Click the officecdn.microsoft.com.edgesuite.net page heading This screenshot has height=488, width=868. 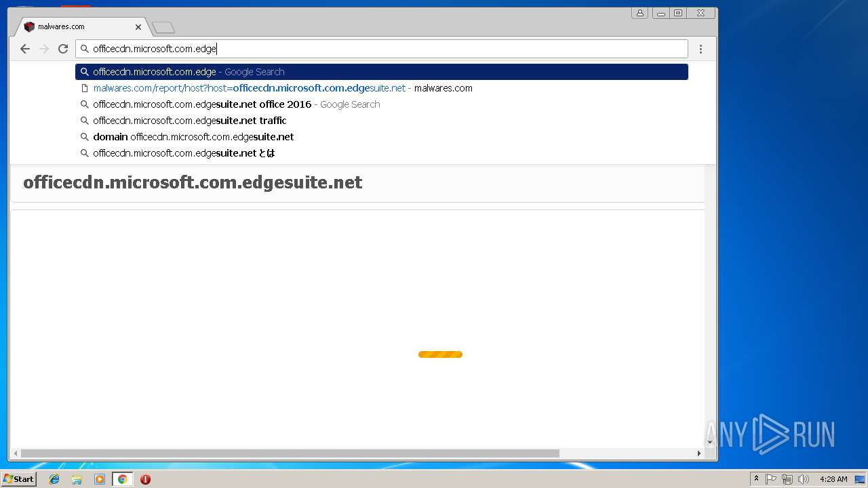[193, 182]
